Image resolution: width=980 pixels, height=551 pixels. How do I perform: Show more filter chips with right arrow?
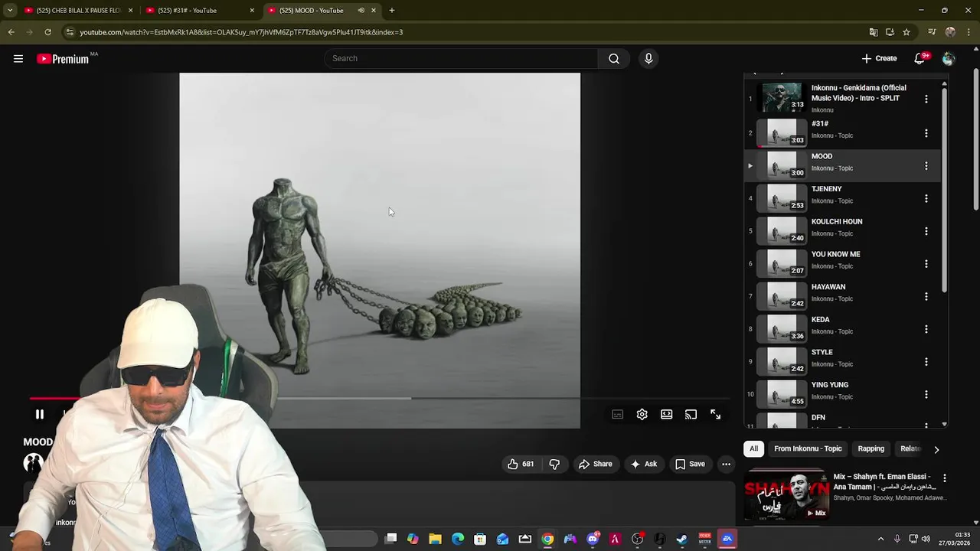point(936,449)
